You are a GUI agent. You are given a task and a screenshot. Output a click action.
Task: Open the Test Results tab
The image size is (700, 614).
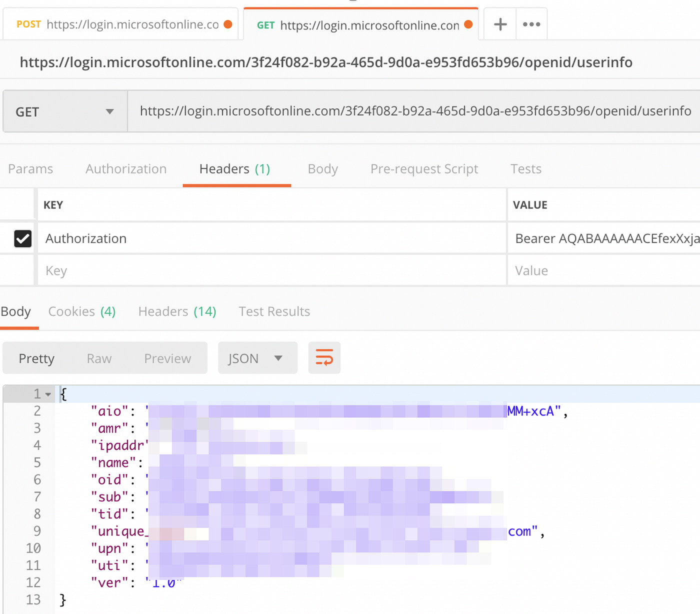coord(274,311)
